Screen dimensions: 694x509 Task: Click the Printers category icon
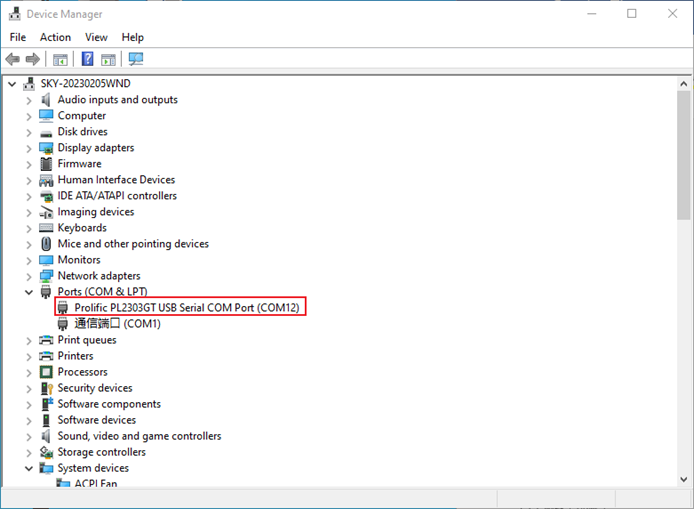[47, 356]
